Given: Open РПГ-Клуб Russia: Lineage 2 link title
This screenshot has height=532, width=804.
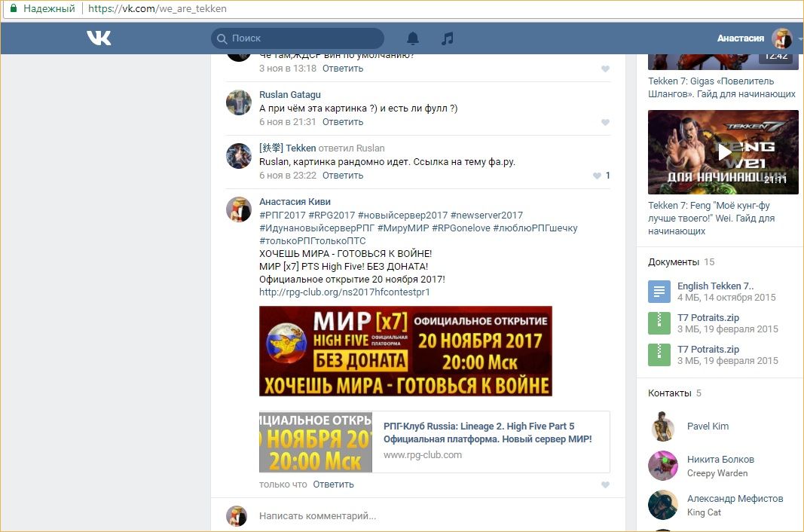Looking at the screenshot, I should tap(488, 433).
